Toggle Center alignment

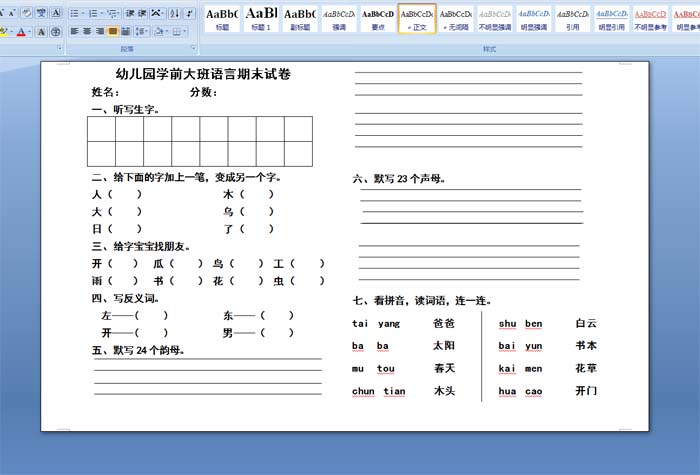(x=87, y=31)
